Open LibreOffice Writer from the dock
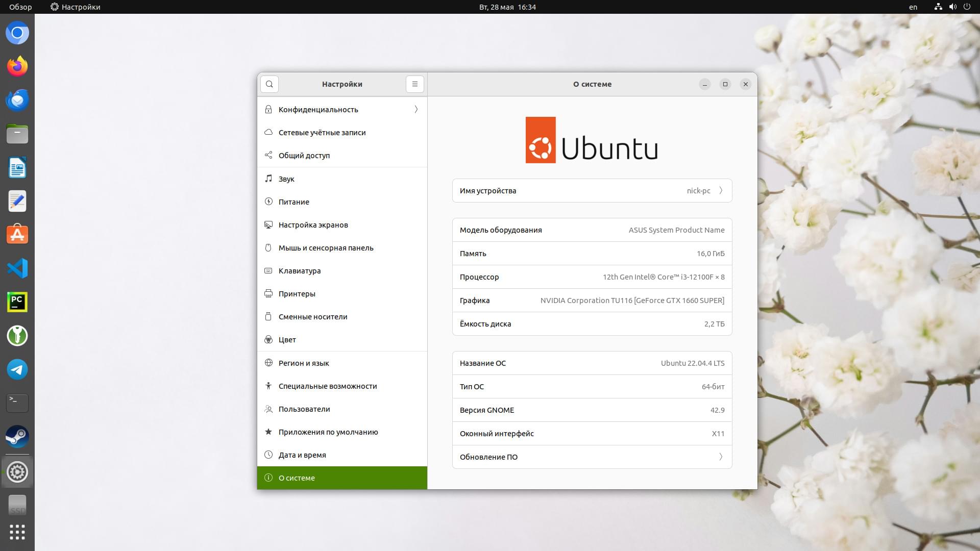The image size is (980, 551). [x=17, y=167]
